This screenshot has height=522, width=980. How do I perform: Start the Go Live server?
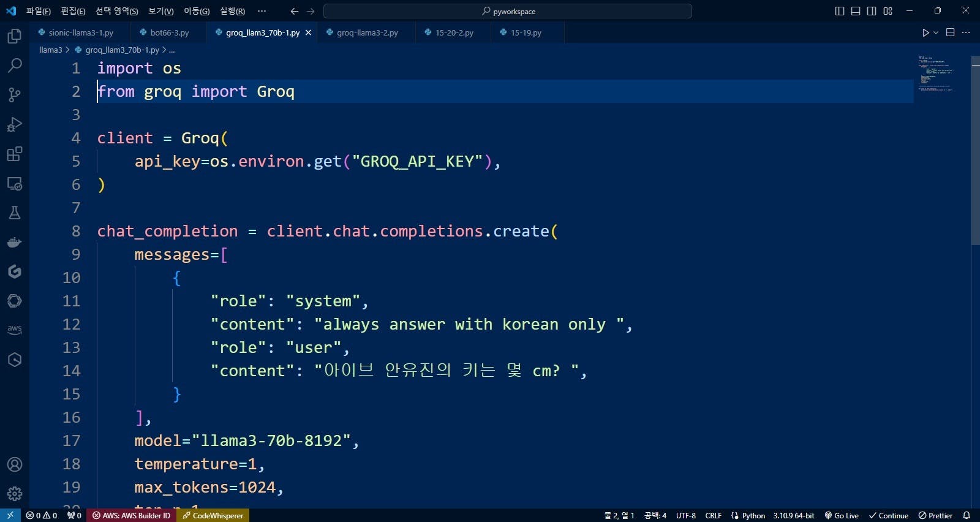842,515
